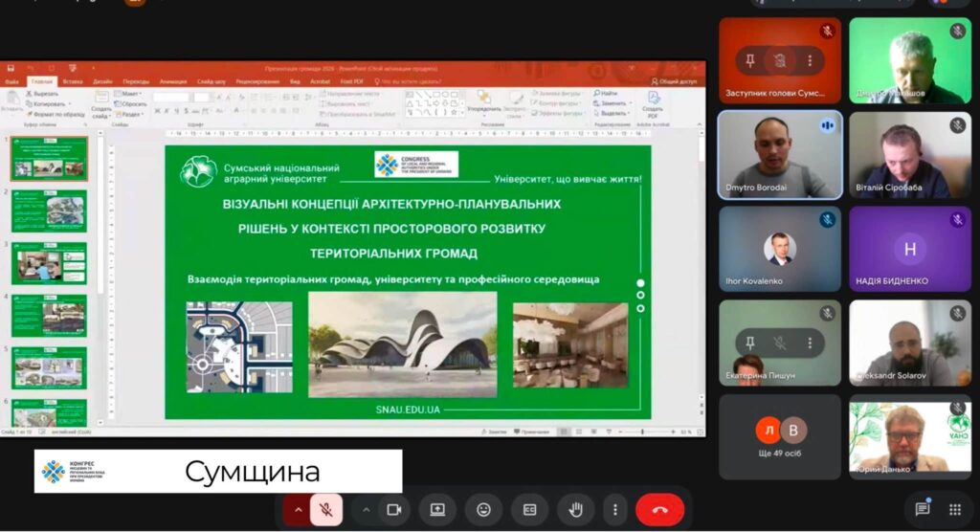Viewport: 980px width, 532px height.
Task: Turn on the camera in Meet toolbar
Action: 393,510
